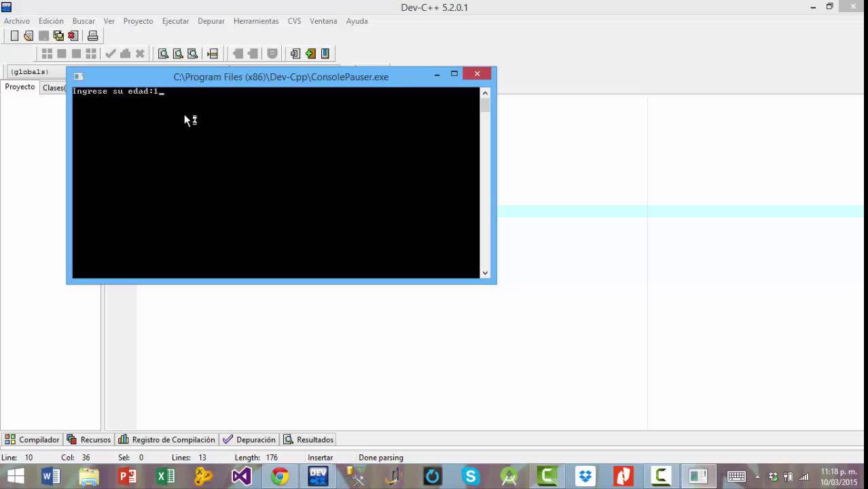
Task: Click the Open file toolbar icon
Action: (x=29, y=36)
